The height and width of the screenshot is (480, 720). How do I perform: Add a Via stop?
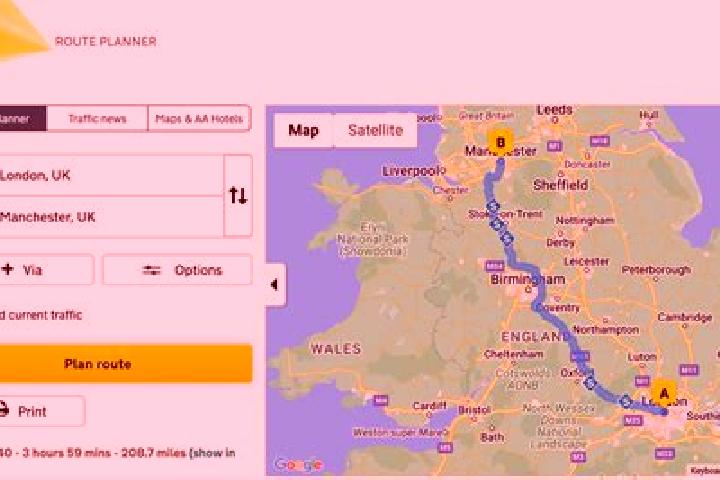click(46, 270)
